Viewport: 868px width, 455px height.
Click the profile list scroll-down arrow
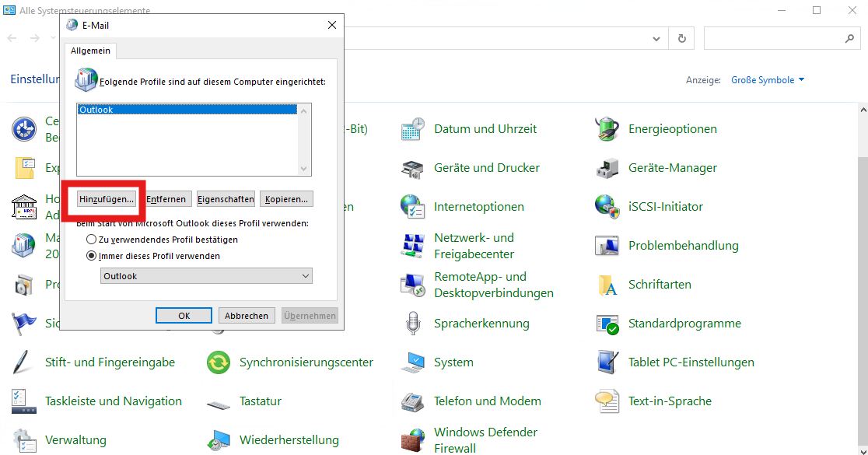[303, 168]
